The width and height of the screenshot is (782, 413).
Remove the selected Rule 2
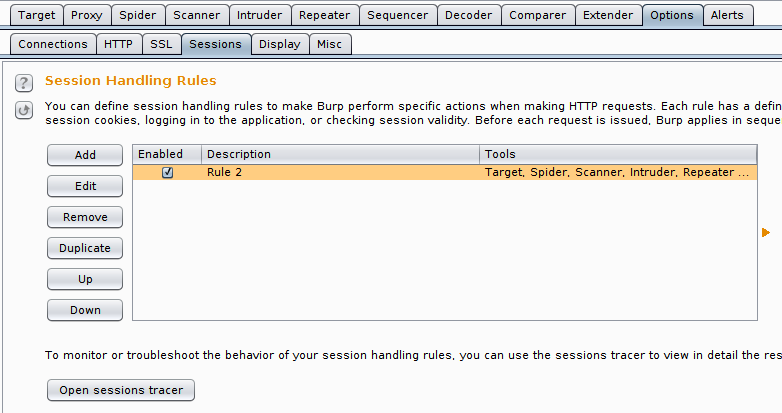pyautogui.click(x=85, y=217)
